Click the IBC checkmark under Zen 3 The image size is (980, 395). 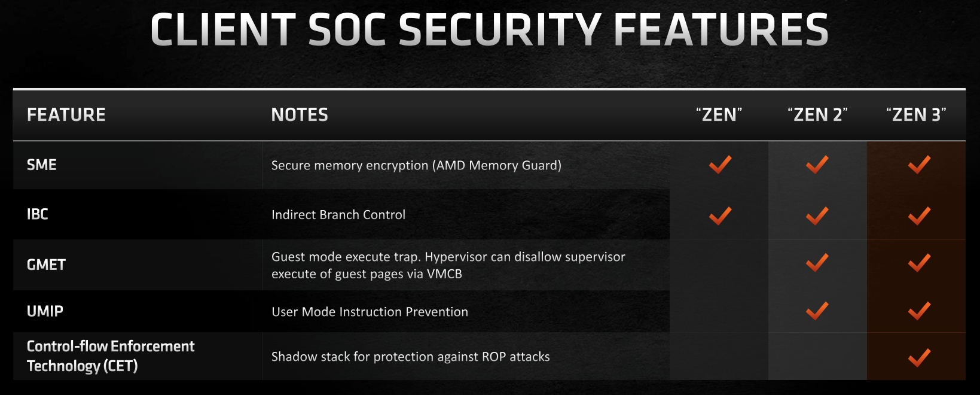pyautogui.click(x=919, y=215)
